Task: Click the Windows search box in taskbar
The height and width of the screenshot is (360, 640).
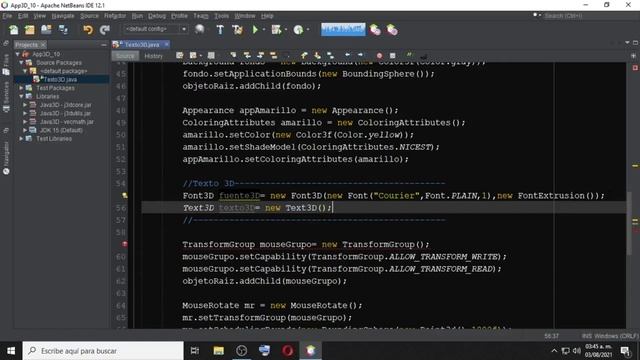Action: [x=103, y=351]
